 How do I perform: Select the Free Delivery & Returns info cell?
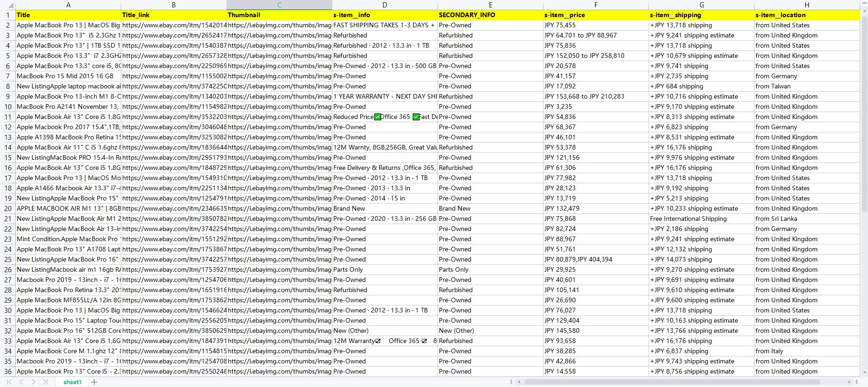tap(385, 168)
